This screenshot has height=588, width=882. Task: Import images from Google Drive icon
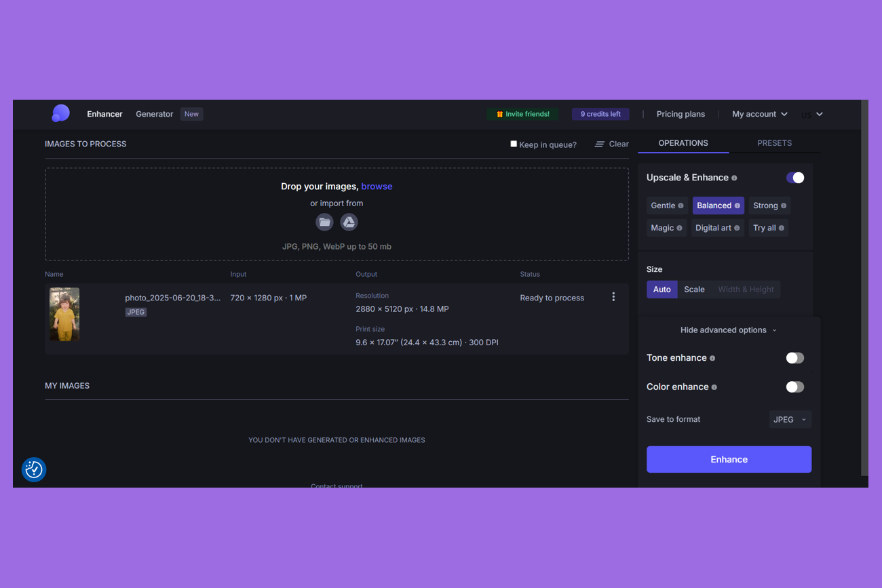click(349, 222)
